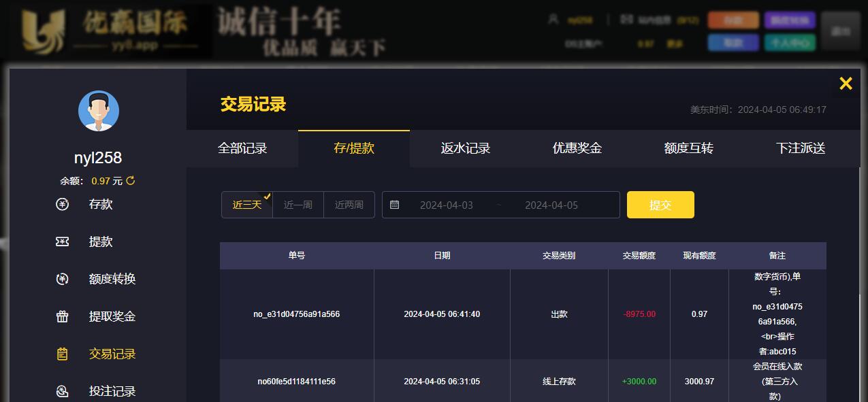Click the purple button in blurred header
Image resolution: width=868 pixels, height=402 pixels.
[790, 20]
